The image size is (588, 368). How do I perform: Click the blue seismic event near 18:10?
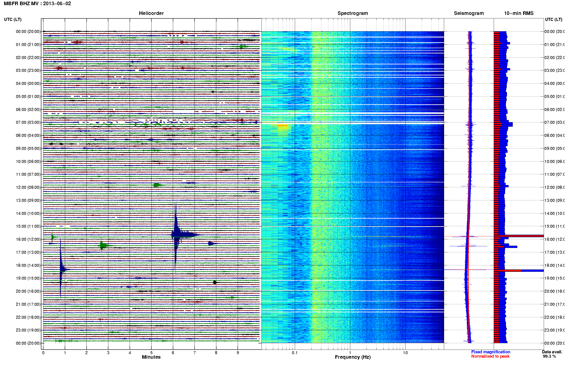point(61,269)
